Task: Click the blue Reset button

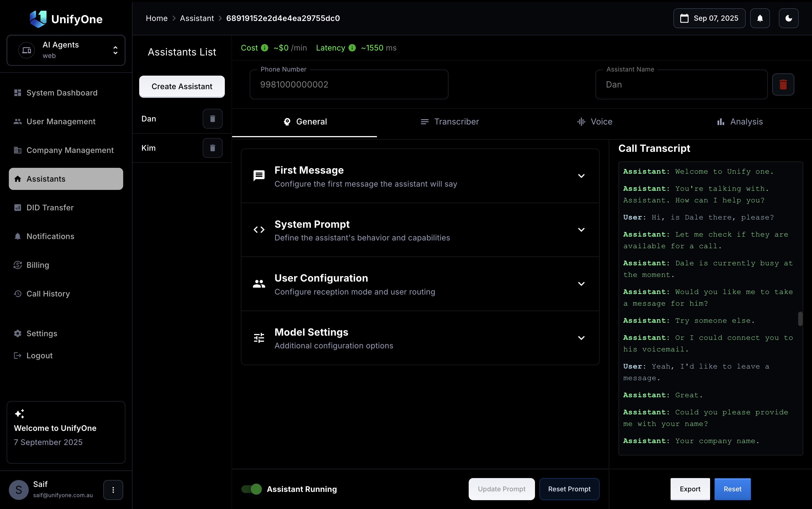Action: point(732,489)
